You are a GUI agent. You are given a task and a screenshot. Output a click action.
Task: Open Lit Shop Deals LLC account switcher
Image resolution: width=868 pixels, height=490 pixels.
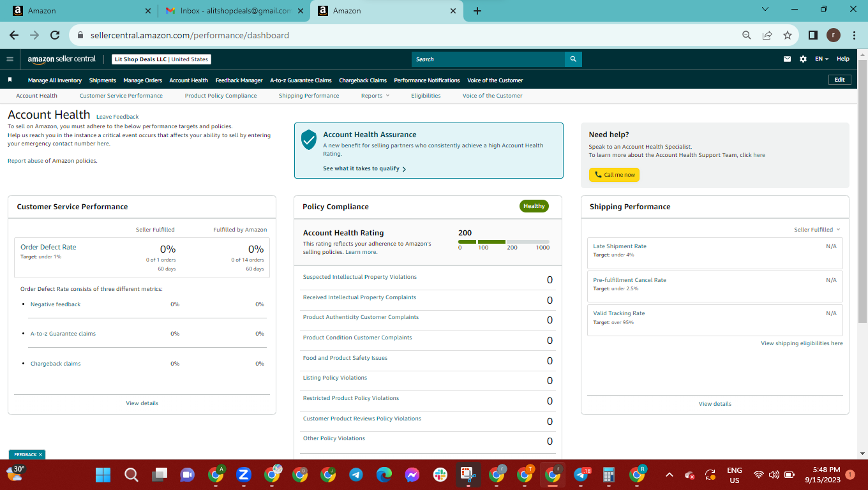161,59
